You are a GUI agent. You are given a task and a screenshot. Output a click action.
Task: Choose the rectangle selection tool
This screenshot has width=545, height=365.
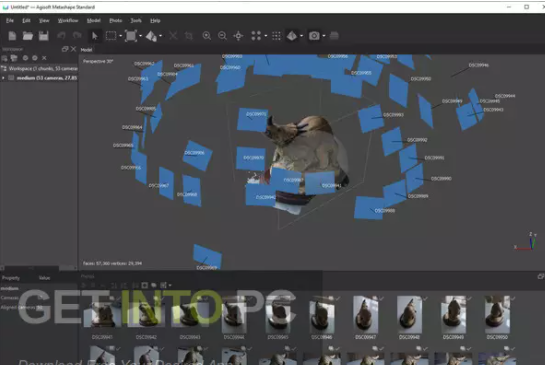[x=111, y=36]
